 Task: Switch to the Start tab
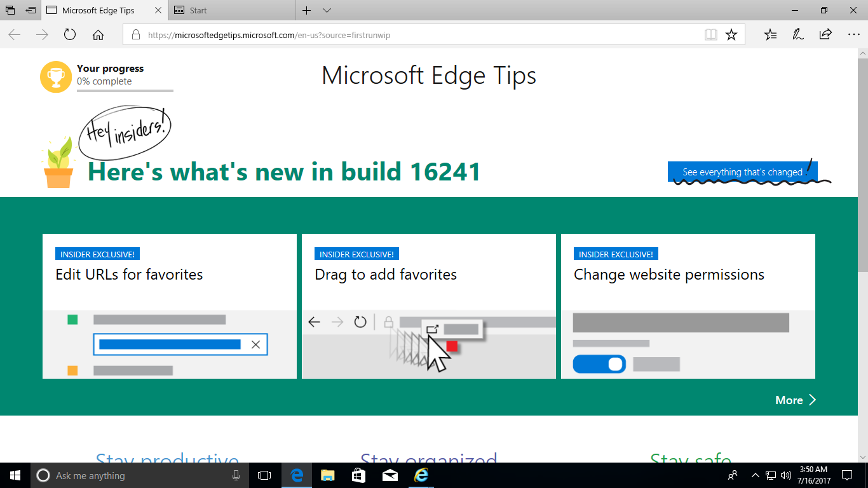tap(233, 10)
